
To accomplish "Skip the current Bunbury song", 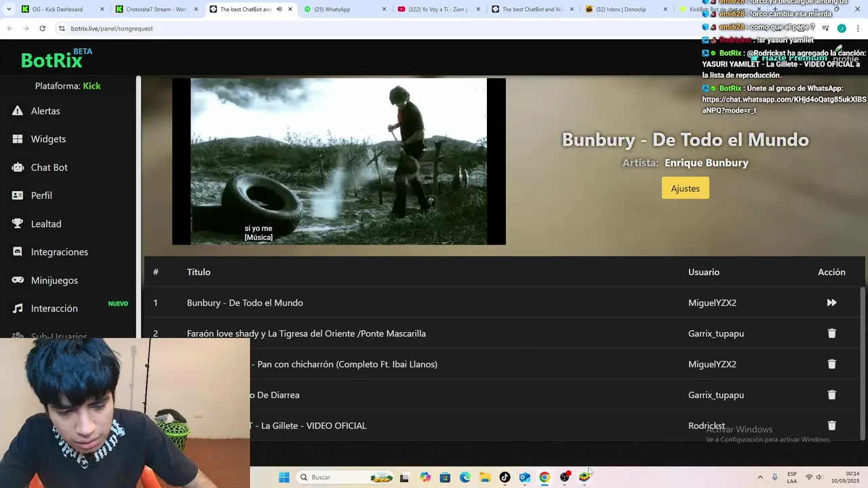I will click(x=831, y=303).
